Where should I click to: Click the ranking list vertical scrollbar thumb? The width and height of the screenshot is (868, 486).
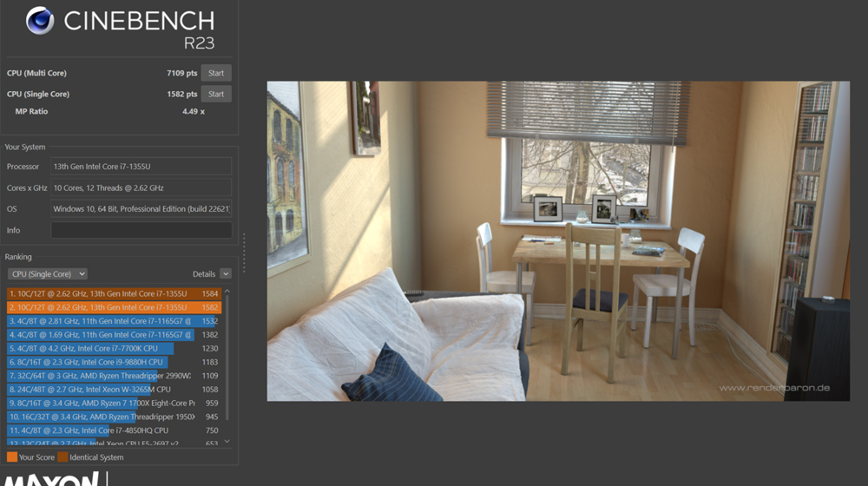(x=227, y=358)
